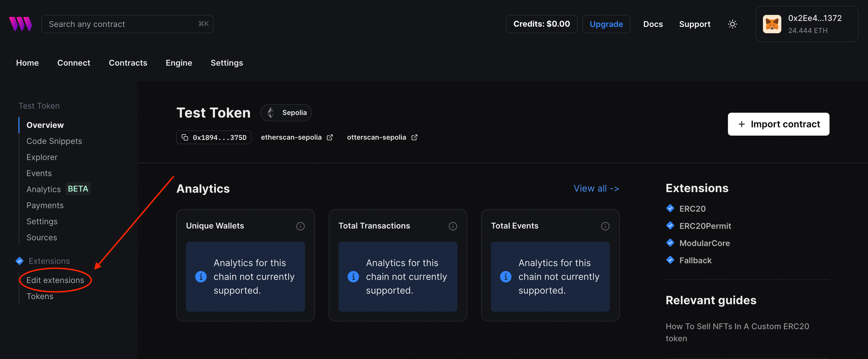Viewport: 868px width, 359px height.
Task: Open the ERC20Permit extension entry
Action: [705, 226]
